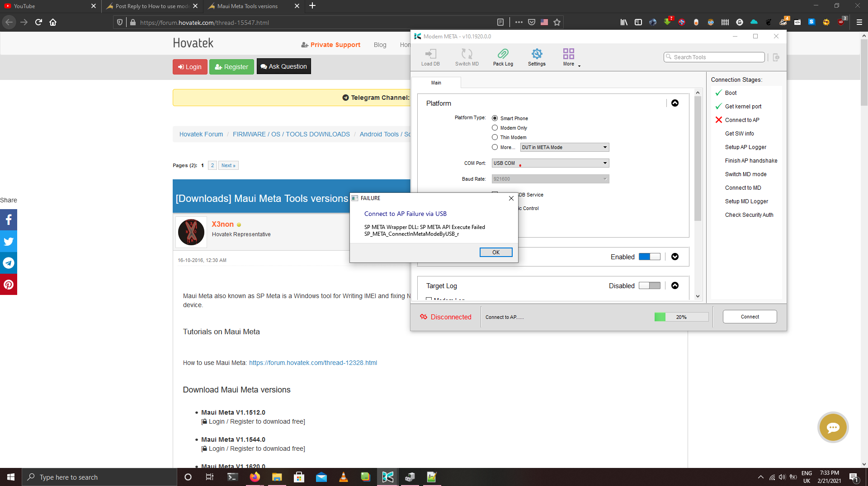Open the More tools menu
This screenshot has width=868, height=486.
tap(569, 57)
